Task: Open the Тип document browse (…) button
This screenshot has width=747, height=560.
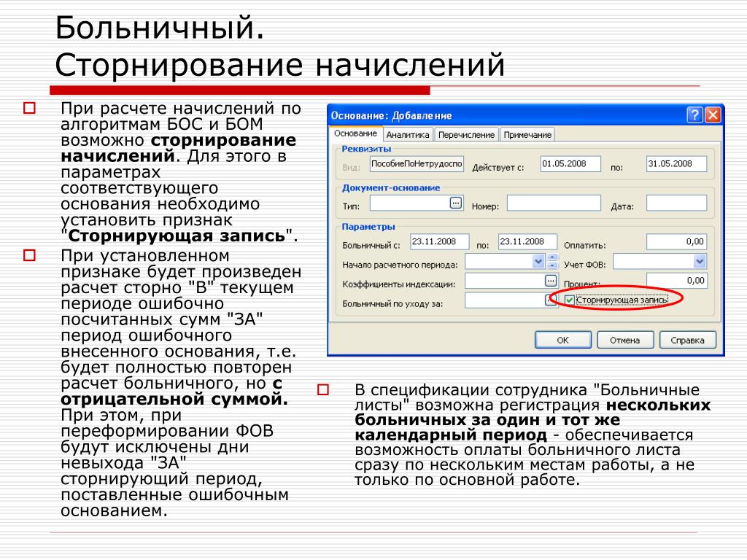Action: (x=456, y=203)
